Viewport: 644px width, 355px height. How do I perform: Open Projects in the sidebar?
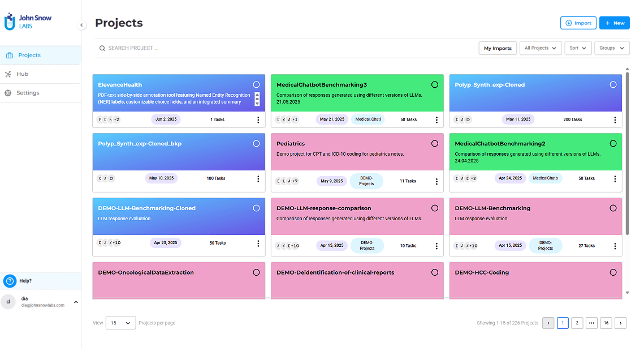point(41,55)
